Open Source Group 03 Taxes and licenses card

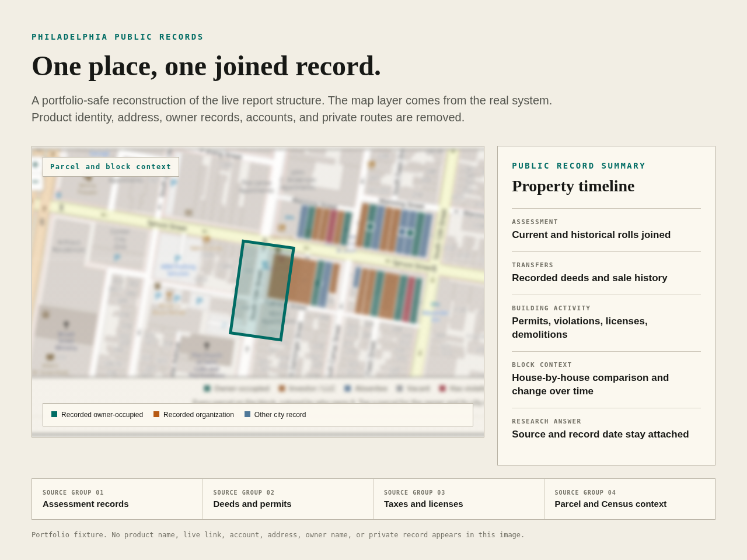pos(459,499)
